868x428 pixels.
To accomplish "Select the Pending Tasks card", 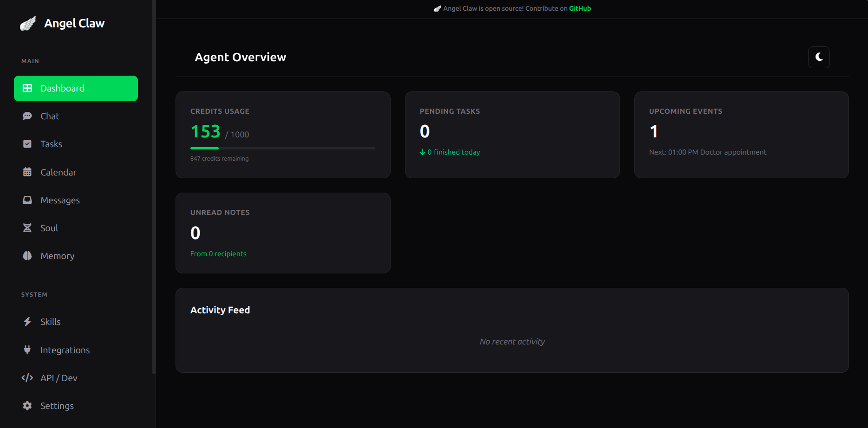I will click(512, 135).
